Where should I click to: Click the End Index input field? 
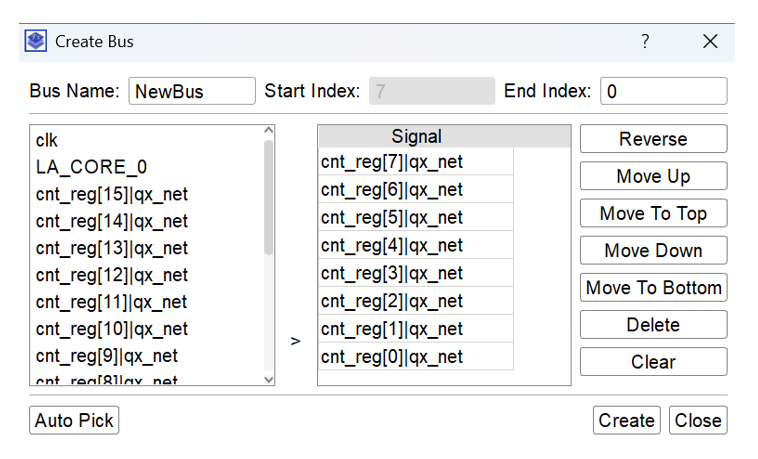[663, 91]
